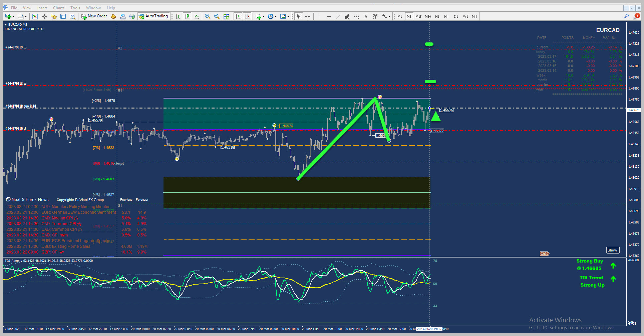This screenshot has height=336, width=644.
Task: Open the chart templates dropdown
Action: tap(285, 16)
